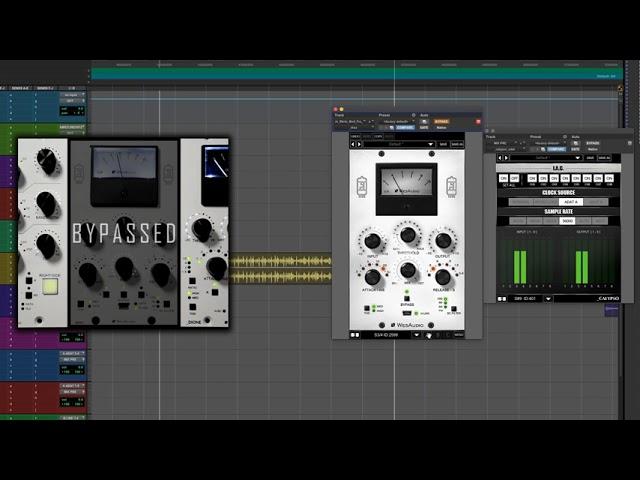Toggle the compressor's square BYPASS button

(x=407, y=298)
